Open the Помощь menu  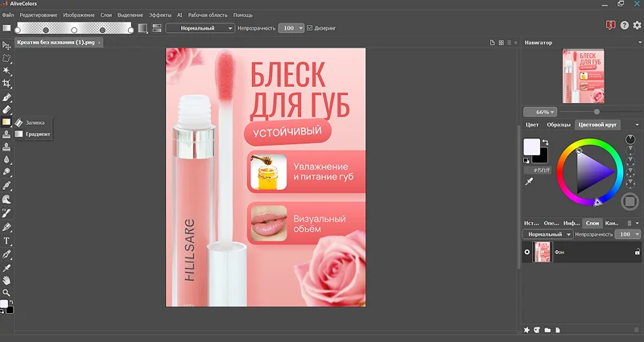[x=243, y=14]
